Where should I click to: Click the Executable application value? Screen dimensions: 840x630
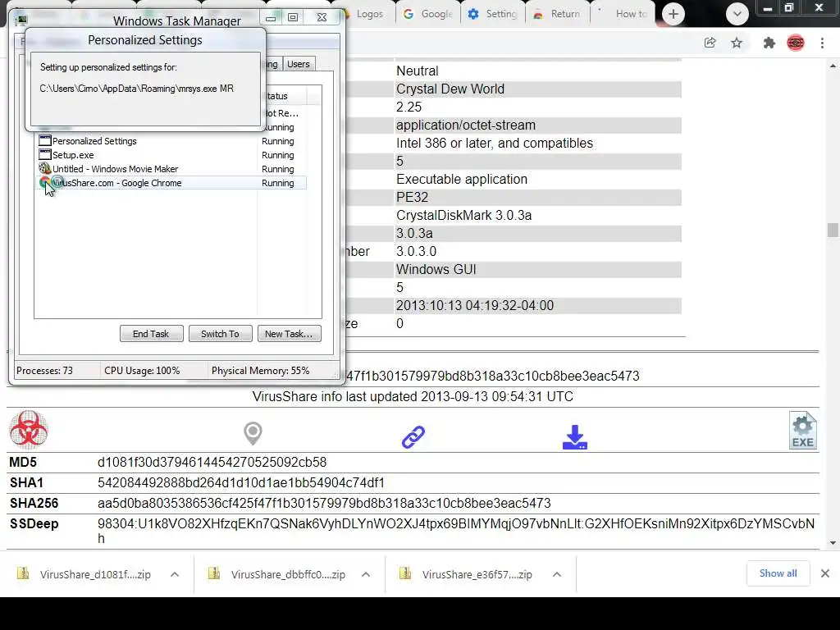[x=462, y=179]
